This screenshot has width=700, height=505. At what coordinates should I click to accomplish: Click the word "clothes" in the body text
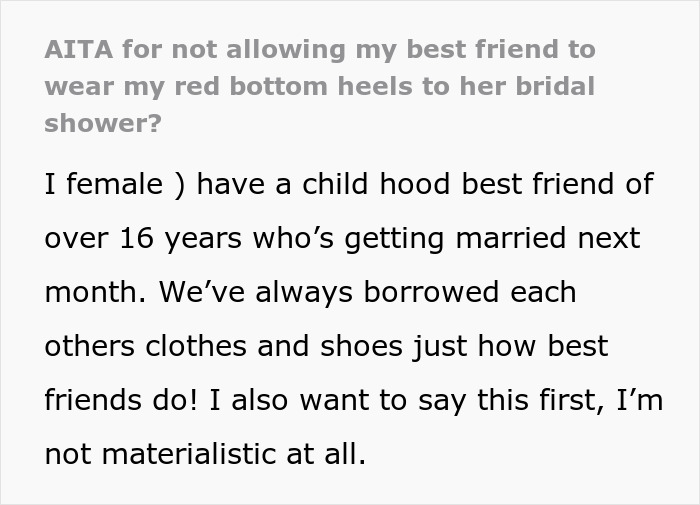(x=196, y=346)
